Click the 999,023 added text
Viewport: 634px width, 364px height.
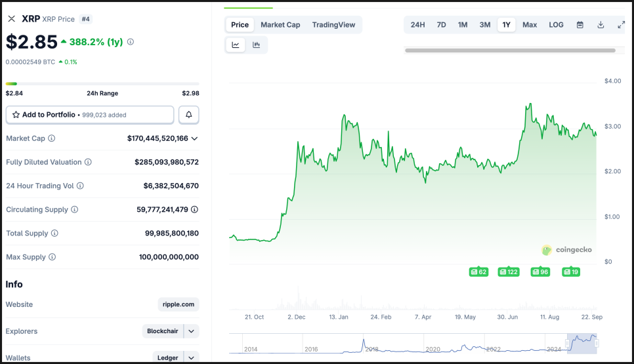point(104,115)
